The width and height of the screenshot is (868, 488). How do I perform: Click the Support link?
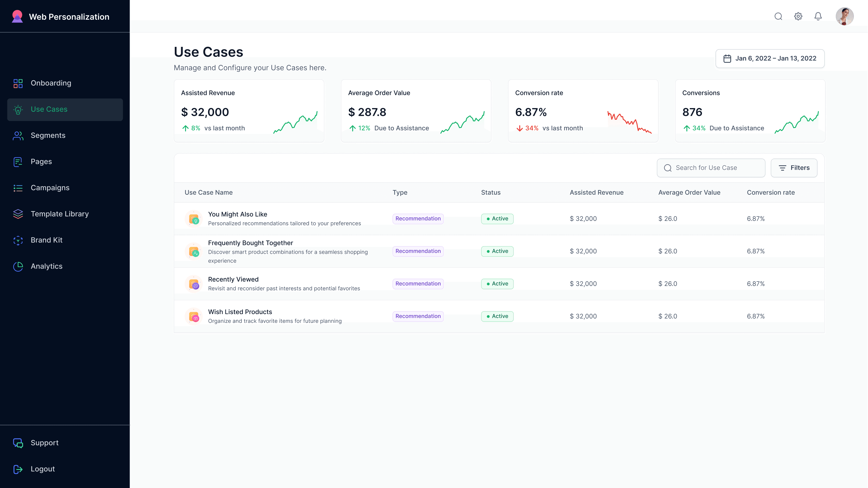(x=44, y=443)
